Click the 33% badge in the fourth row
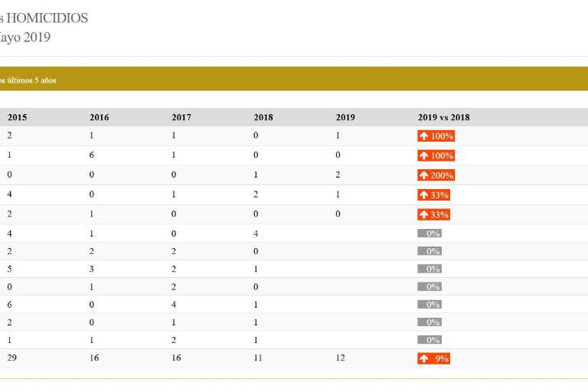The width and height of the screenshot is (588, 392). [433, 195]
